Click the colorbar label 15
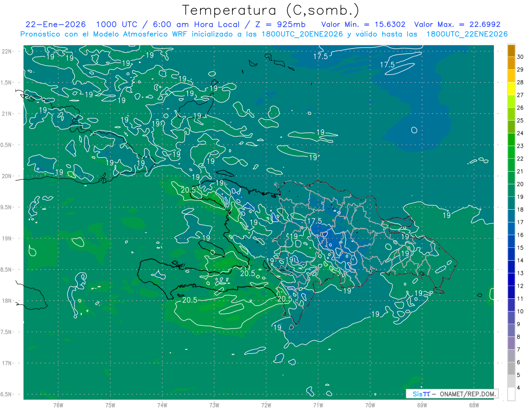 pos(520,248)
